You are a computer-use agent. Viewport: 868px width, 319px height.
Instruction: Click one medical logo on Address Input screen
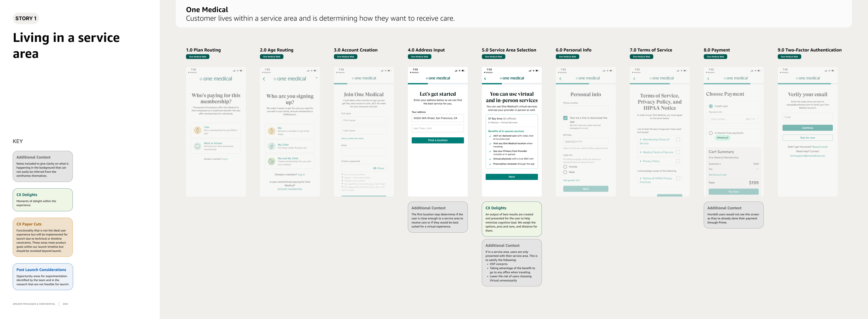438,78
